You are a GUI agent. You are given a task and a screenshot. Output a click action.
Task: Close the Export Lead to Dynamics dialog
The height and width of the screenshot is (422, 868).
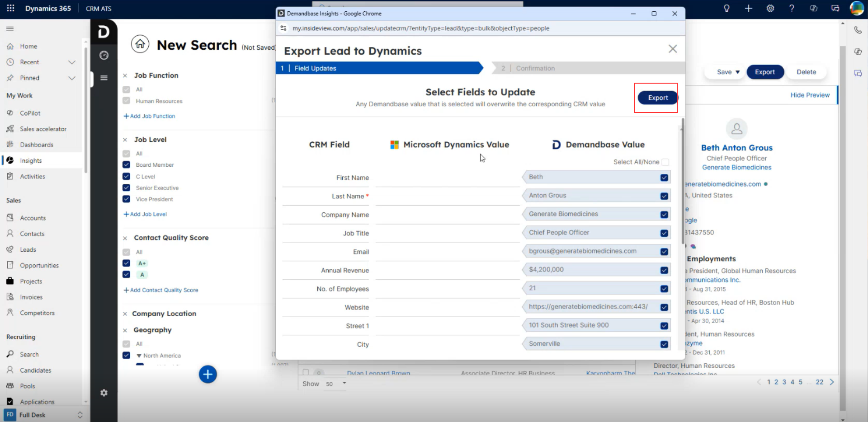(673, 49)
